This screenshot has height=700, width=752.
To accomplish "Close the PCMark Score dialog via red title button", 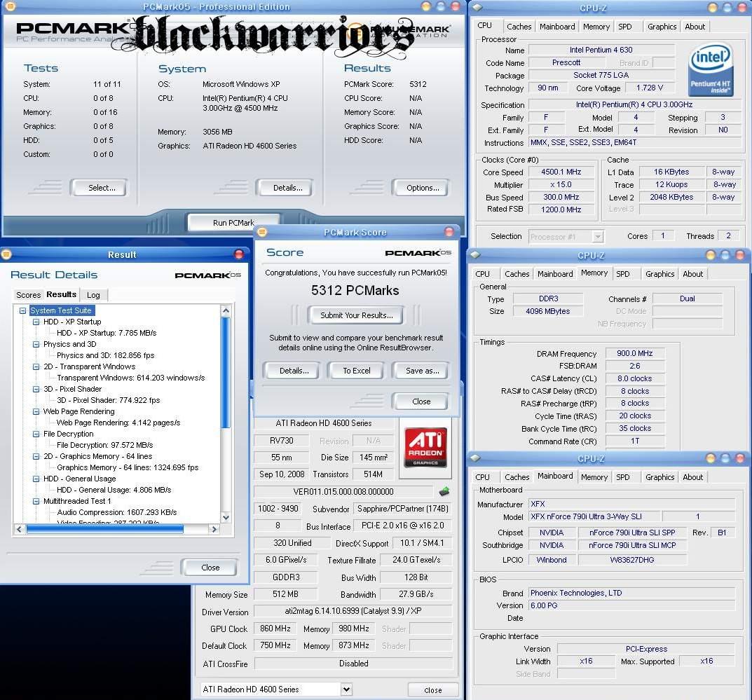I will pos(449,232).
